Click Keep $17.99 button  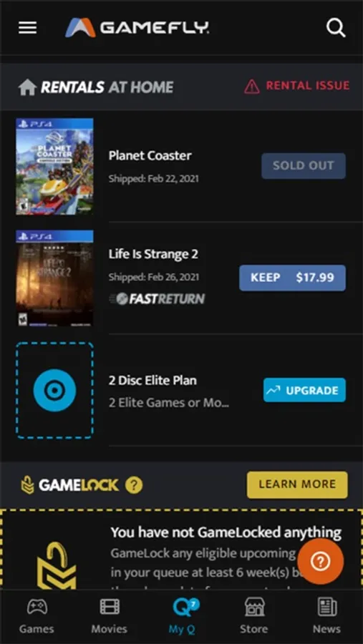click(x=292, y=278)
